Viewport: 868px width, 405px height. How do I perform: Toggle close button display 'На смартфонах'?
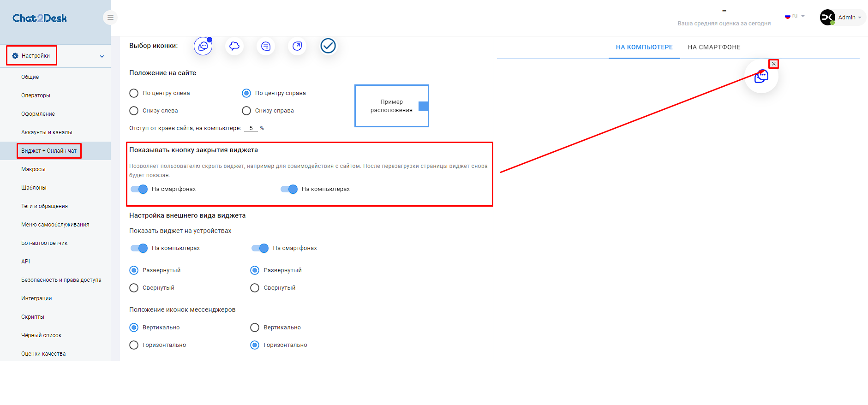pyautogui.click(x=139, y=189)
